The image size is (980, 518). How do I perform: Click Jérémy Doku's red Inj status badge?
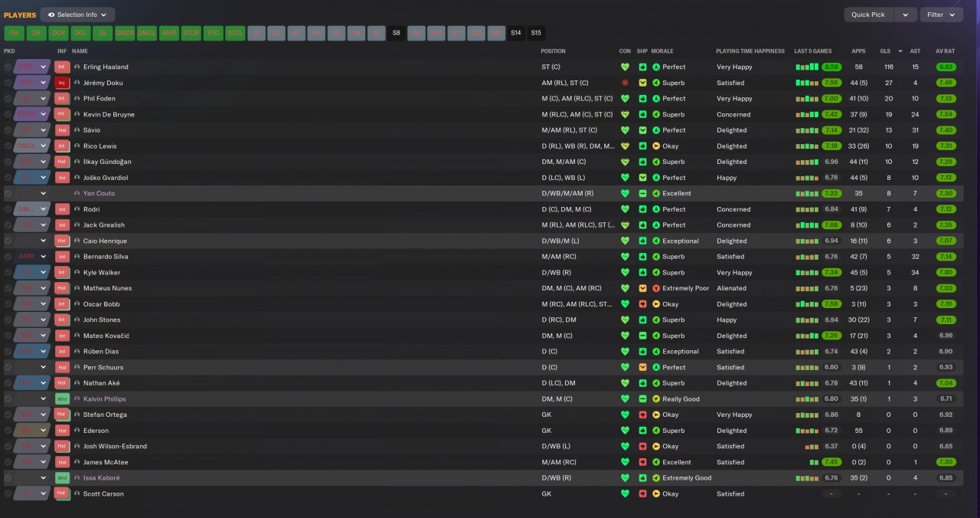click(x=62, y=83)
